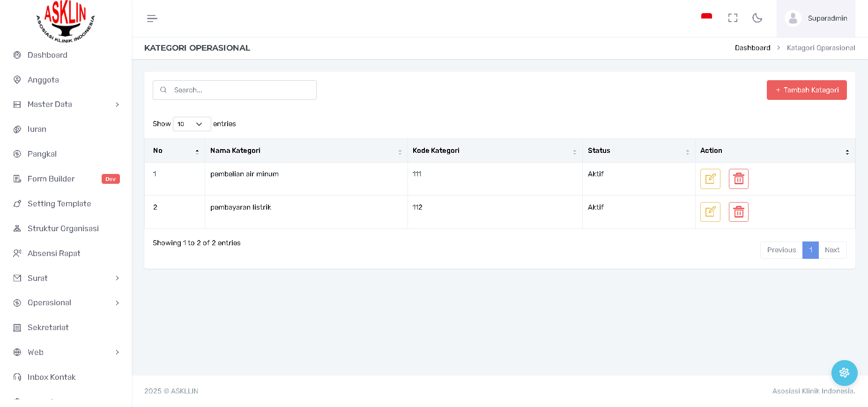The height and width of the screenshot is (407, 868).
Task: Open the show entries count dropdown
Action: [x=192, y=124]
